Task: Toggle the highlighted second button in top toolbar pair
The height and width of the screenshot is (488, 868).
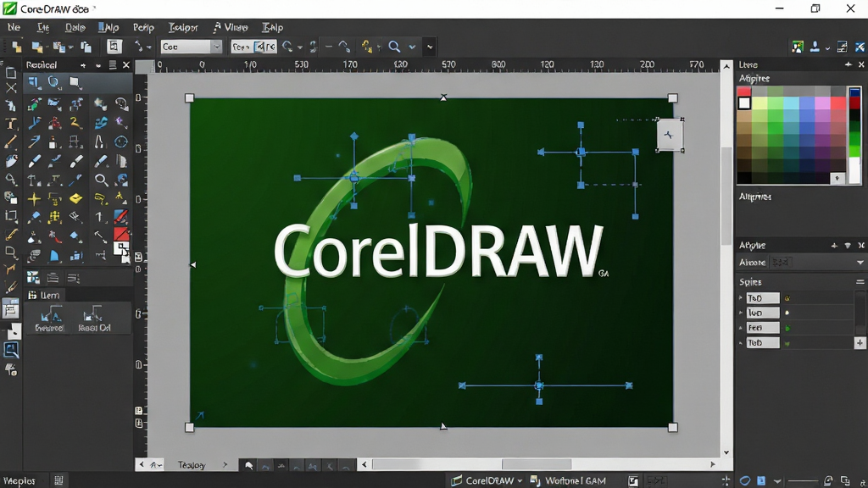Action: click(x=265, y=47)
